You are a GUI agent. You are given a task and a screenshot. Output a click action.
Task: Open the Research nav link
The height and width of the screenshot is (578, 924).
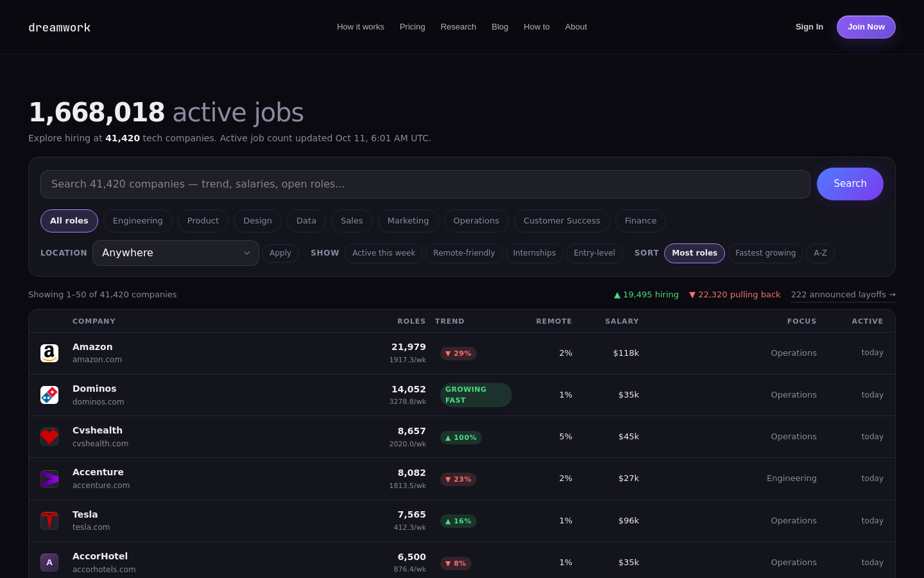pyautogui.click(x=458, y=27)
